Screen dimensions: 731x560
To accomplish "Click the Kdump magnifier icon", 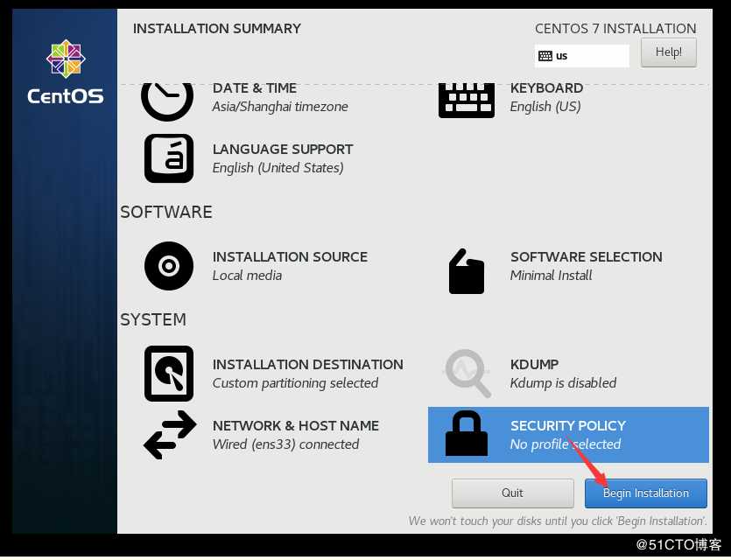I will coord(467,373).
